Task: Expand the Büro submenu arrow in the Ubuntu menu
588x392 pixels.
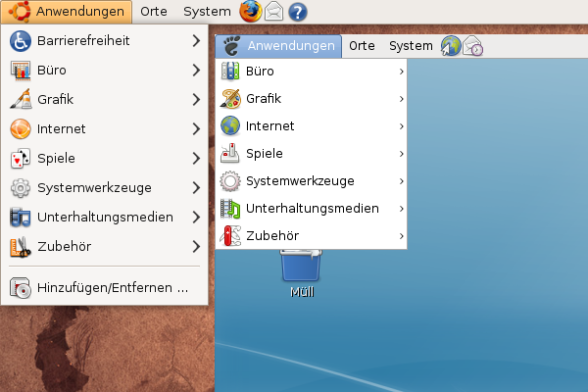Action: coord(196,71)
